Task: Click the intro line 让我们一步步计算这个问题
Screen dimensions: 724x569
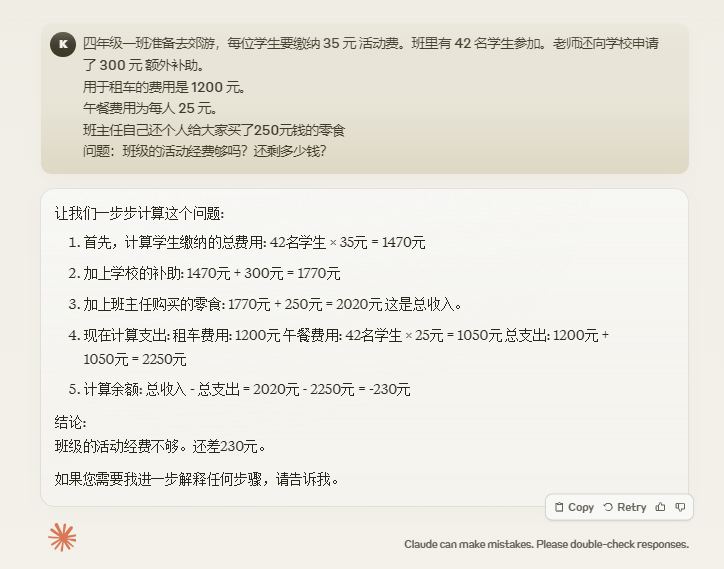Action: 139,213
